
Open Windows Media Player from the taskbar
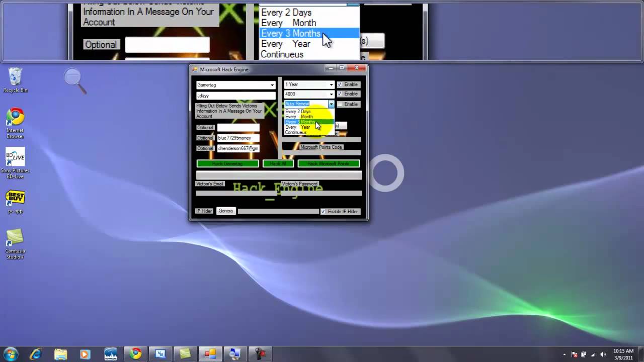pos(85,354)
